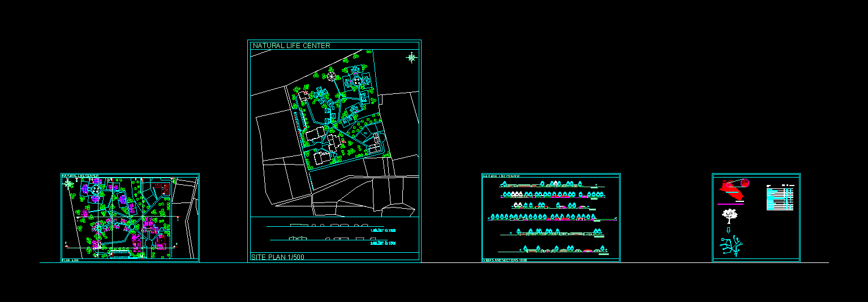This screenshot has width=868, height=302.
Task: Select the small down arrow under the white tree
Action: 729,230
